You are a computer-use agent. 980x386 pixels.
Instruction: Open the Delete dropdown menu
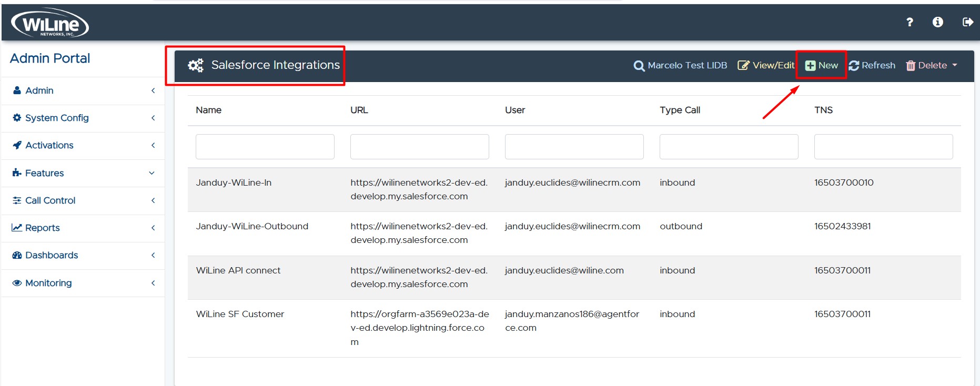(932, 65)
